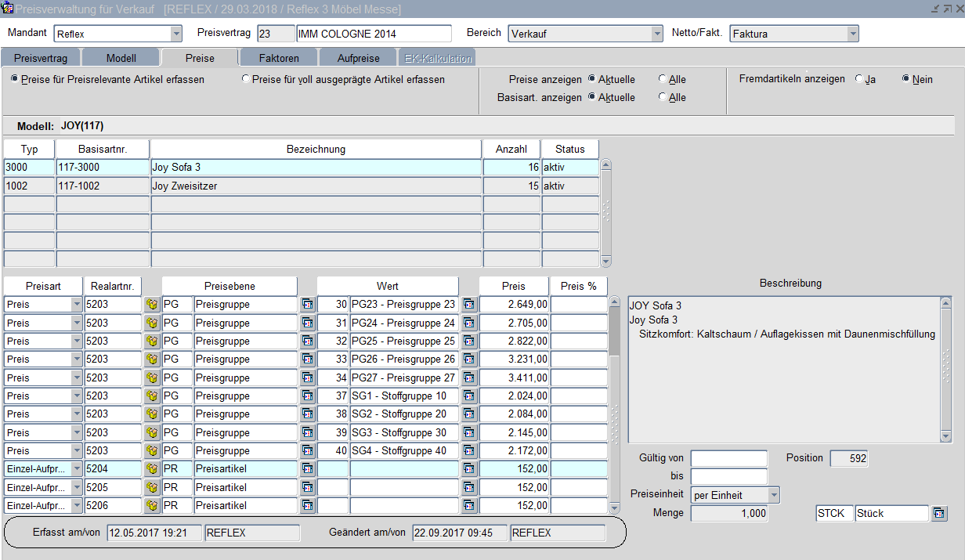Open the Preisebene list icon for PG23 row

(308, 305)
